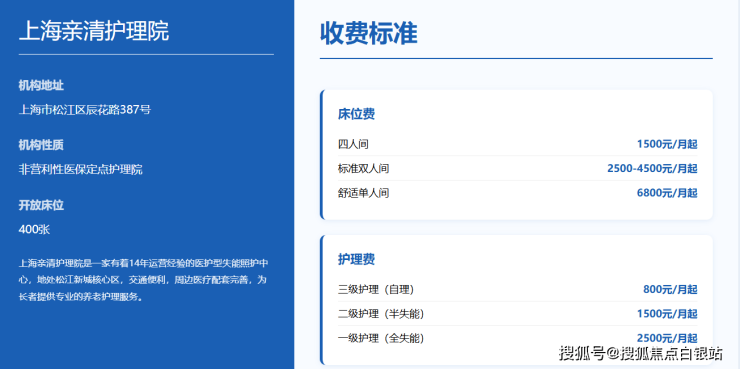Image resolution: width=740 pixels, height=369 pixels.
Task: Select the 舒适单人间 row label
Action: (363, 193)
